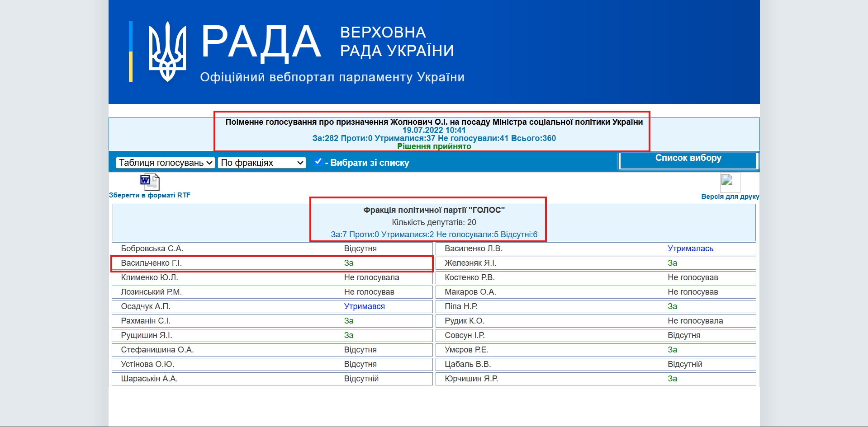
Task: Click 'Відсутній' status for Шараськін А.А.
Action: coord(361,379)
